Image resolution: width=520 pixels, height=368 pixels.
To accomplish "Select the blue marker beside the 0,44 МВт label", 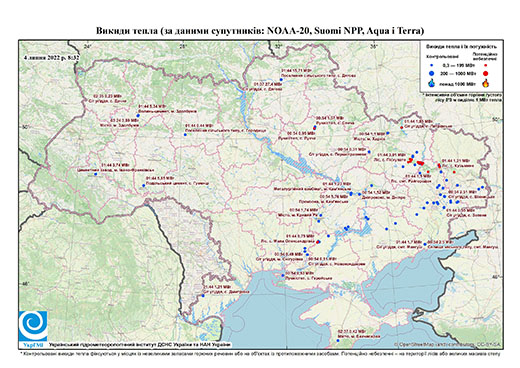I will pos(185,135).
